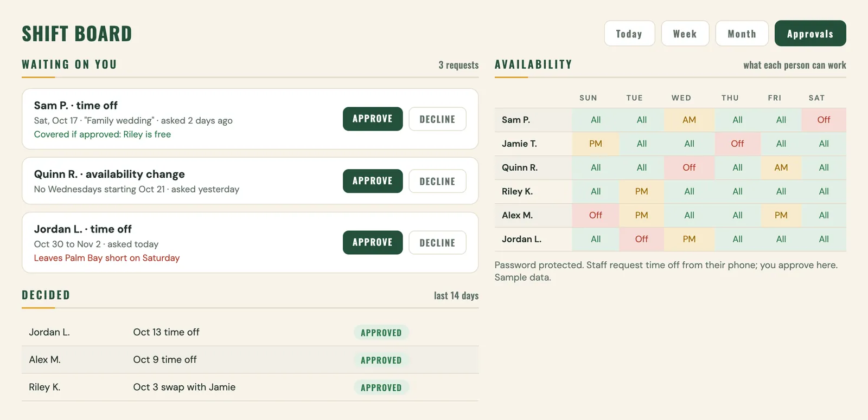The width and height of the screenshot is (868, 420).
Task: Click 'Oct 30 to Nov 2' request detail
Action: 67,244
